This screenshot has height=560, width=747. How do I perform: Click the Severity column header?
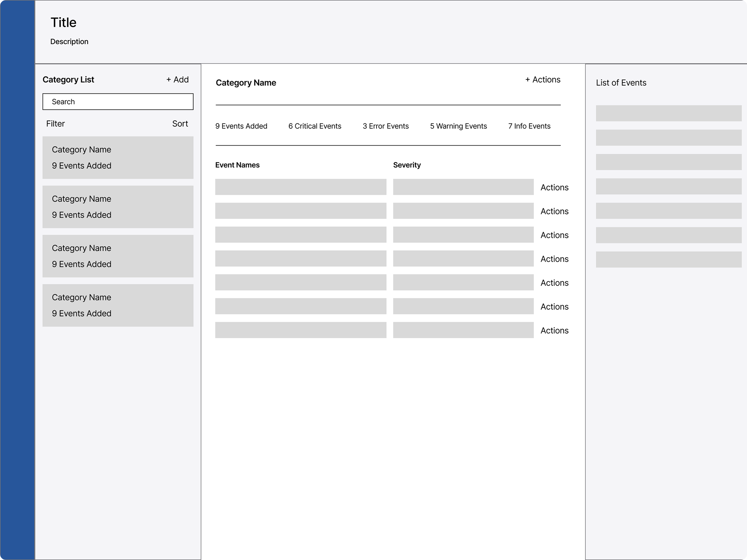[x=407, y=165]
